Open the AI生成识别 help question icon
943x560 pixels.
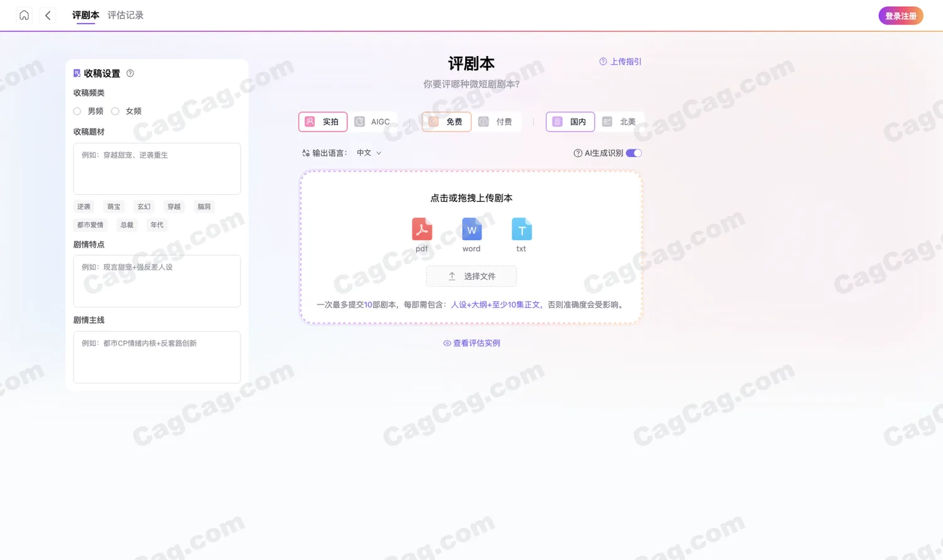[578, 153]
